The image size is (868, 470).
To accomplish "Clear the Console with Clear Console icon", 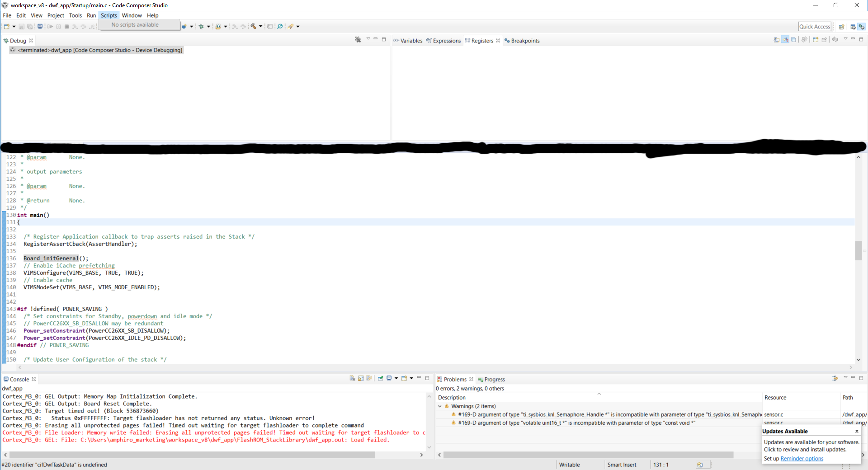I will click(352, 379).
